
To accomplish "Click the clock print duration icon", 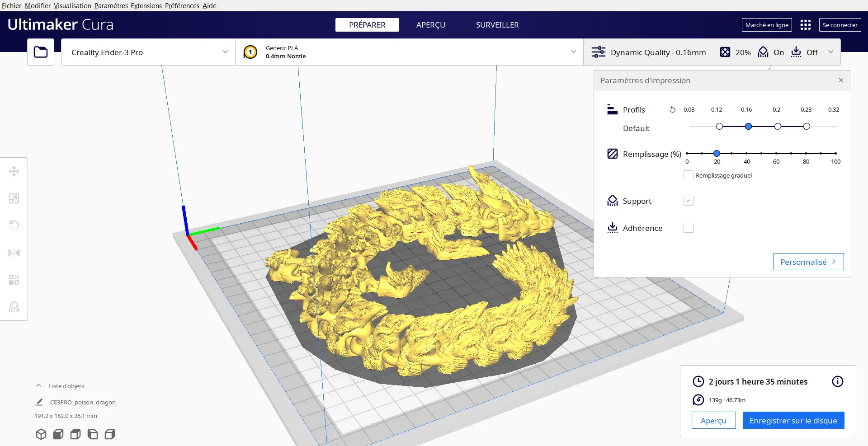I will point(698,381).
